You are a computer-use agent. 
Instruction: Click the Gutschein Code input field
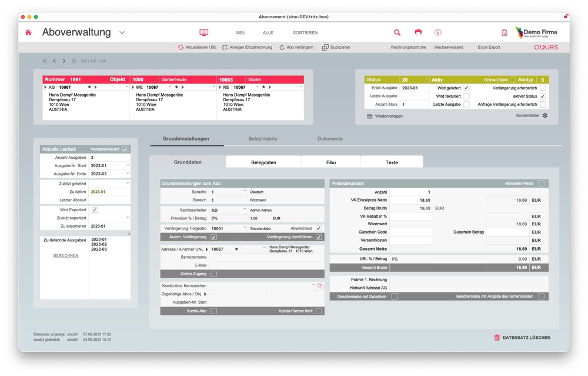[412, 232]
